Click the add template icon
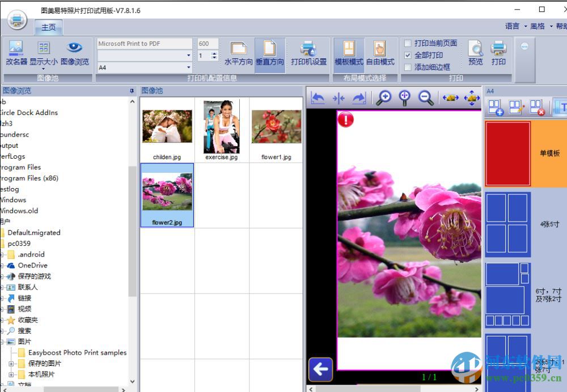The image size is (567, 392). tap(496, 107)
